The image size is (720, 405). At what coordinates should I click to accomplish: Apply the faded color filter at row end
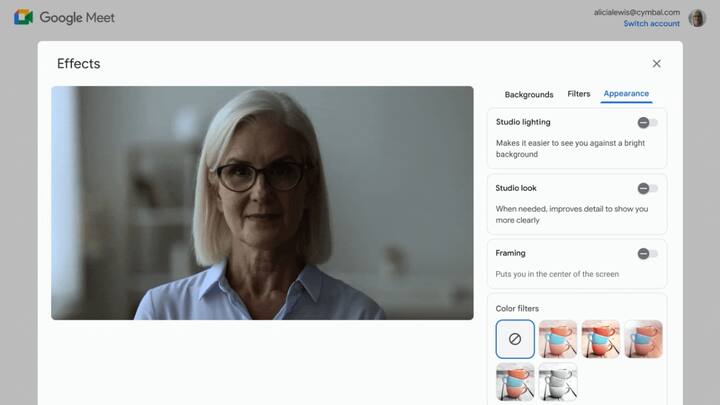pos(643,339)
